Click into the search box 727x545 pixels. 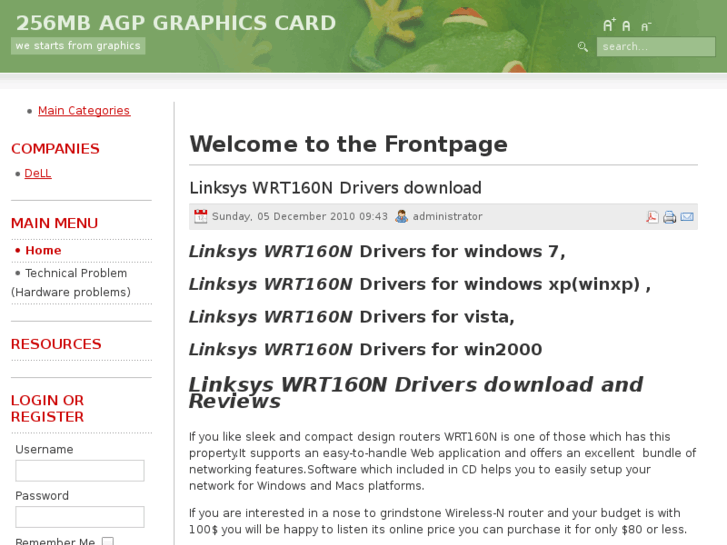click(656, 47)
